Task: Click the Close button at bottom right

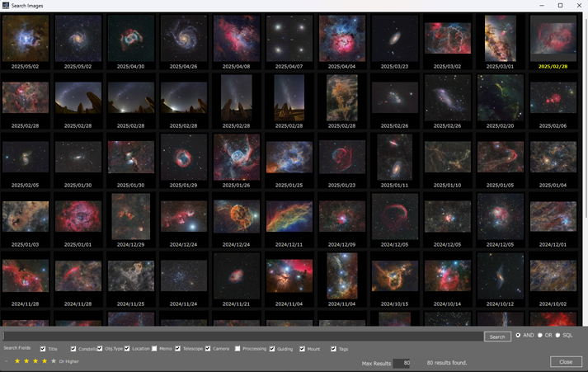Action: coord(566,362)
